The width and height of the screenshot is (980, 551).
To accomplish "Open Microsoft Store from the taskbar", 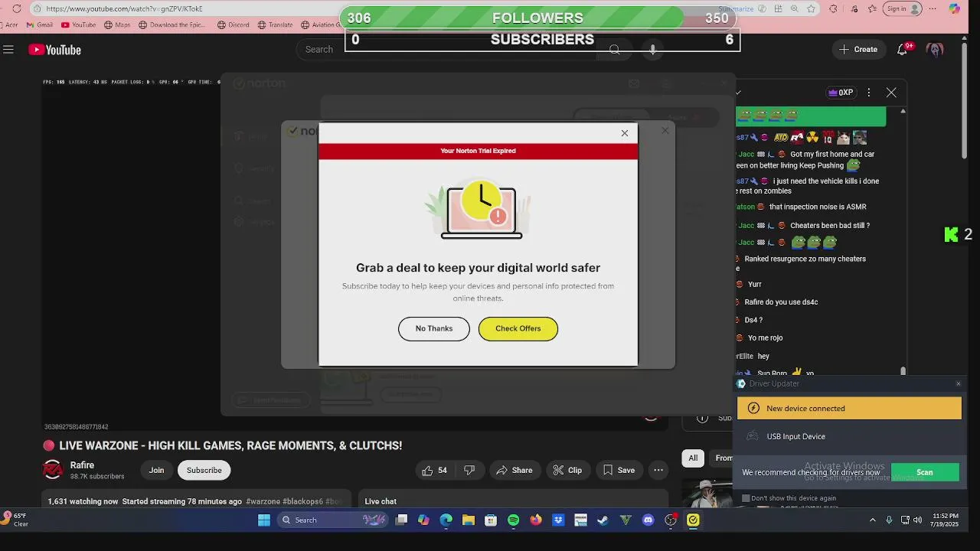I will 491,520.
